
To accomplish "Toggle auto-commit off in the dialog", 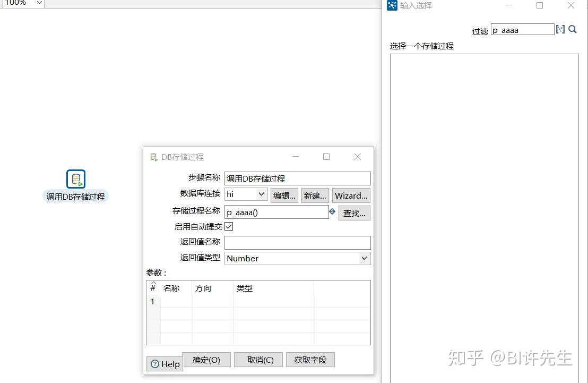I will (x=229, y=226).
